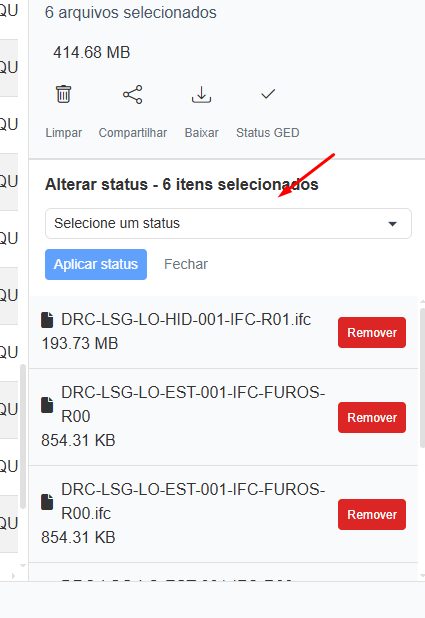Screen dimensions: 425x618
Task: Remove DRC-LSG-LO-EST-001-IFC-FUROS-R00 file without extension
Action: pos(372,417)
